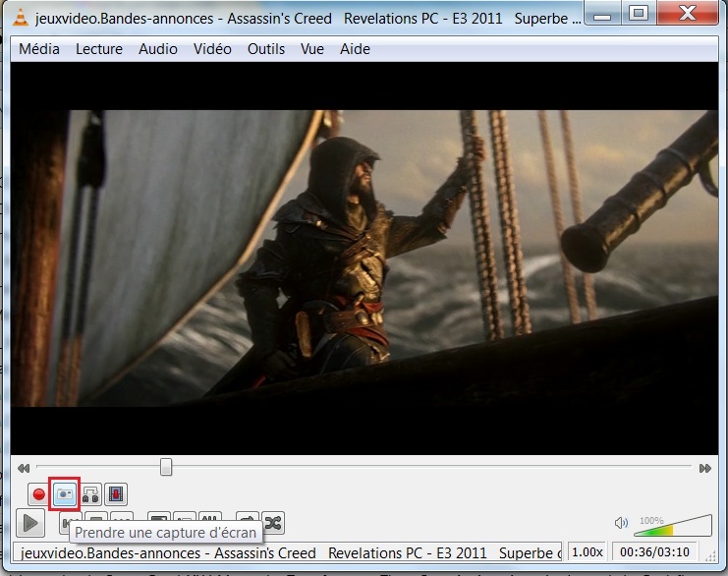The height and width of the screenshot is (576, 728).
Task: Click the slower playback double-arrow icon
Action: point(24,468)
